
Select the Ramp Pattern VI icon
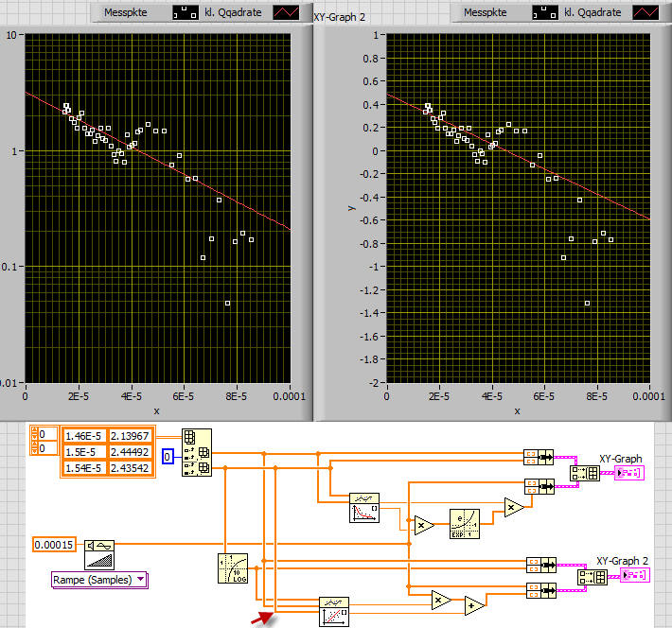tap(99, 555)
